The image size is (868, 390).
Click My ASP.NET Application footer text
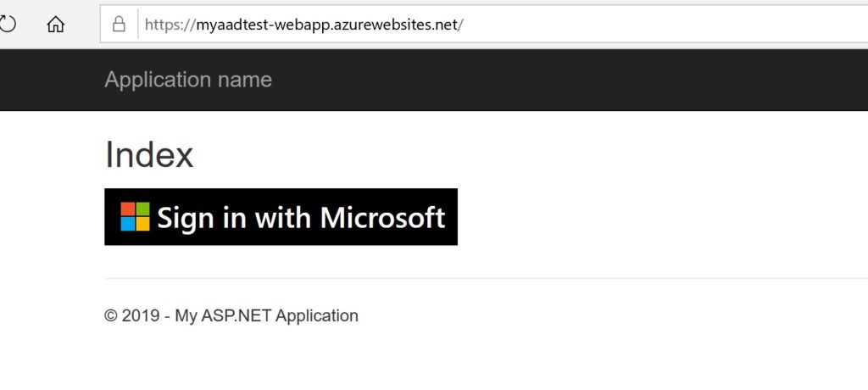[x=266, y=316]
